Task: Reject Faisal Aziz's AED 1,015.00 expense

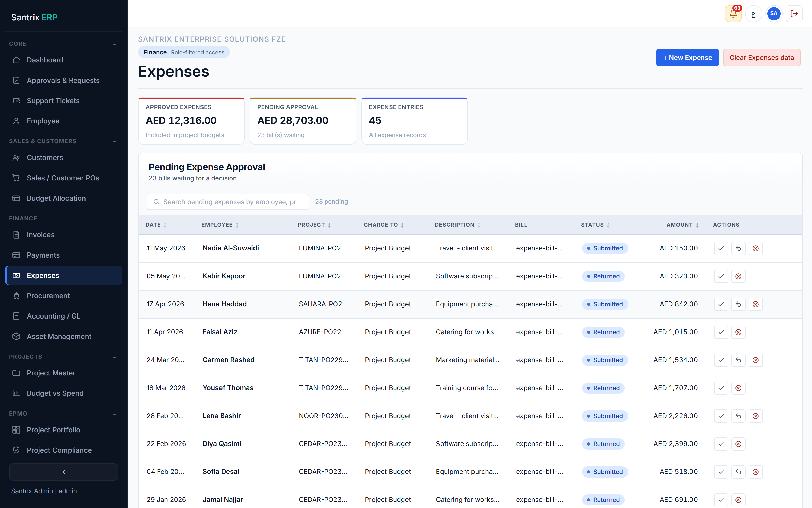Action: point(738,332)
